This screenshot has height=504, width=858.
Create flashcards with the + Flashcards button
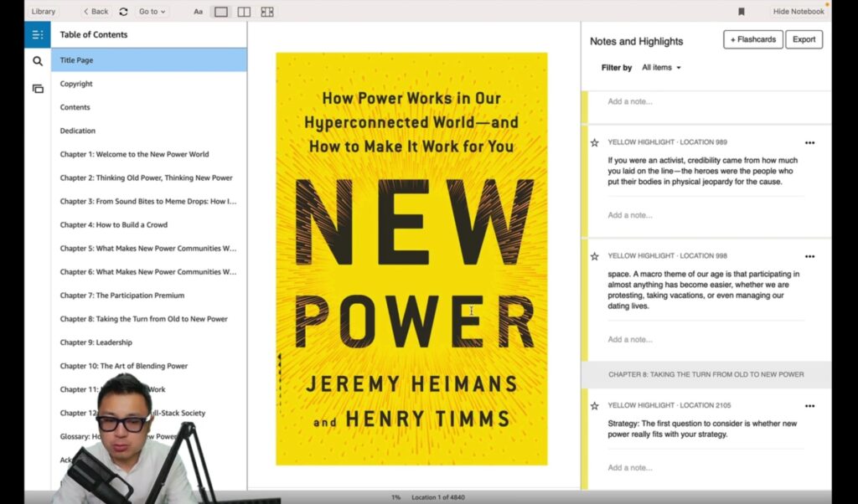click(753, 39)
